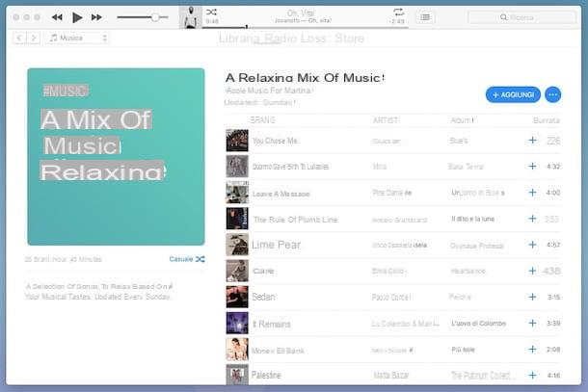Open the Up Next list icon

point(425,17)
